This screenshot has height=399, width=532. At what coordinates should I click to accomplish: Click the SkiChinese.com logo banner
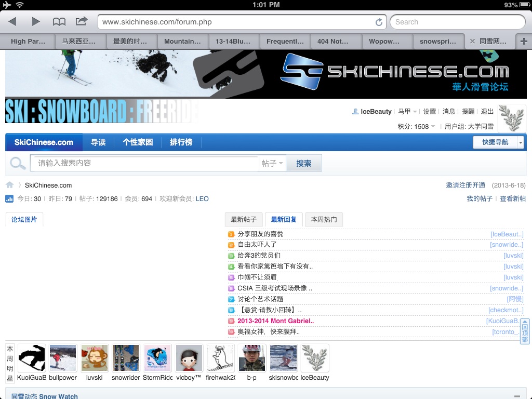pos(395,73)
